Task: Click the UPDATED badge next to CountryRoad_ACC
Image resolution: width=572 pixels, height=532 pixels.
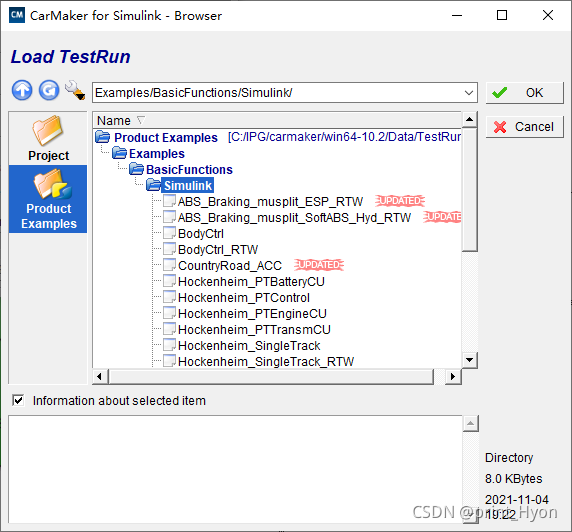Action: tap(319, 265)
